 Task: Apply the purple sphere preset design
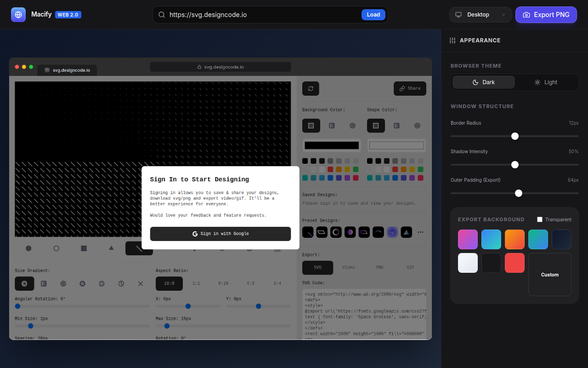pyautogui.click(x=350, y=232)
